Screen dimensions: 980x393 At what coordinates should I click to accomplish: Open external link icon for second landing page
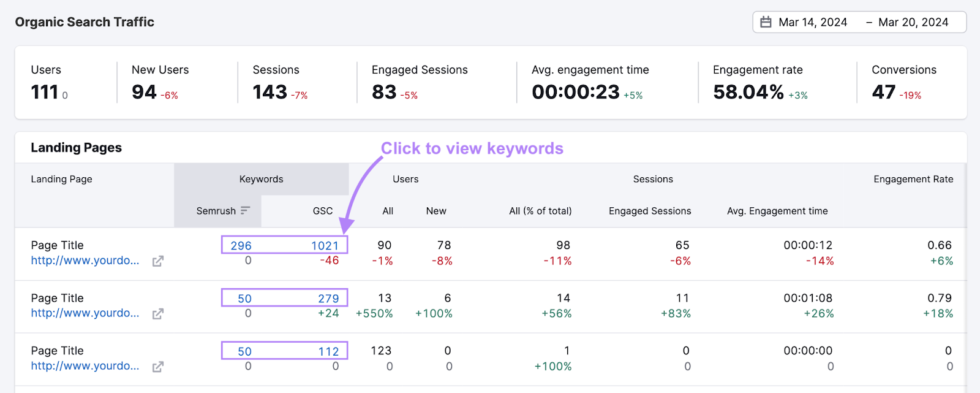pyautogui.click(x=158, y=314)
